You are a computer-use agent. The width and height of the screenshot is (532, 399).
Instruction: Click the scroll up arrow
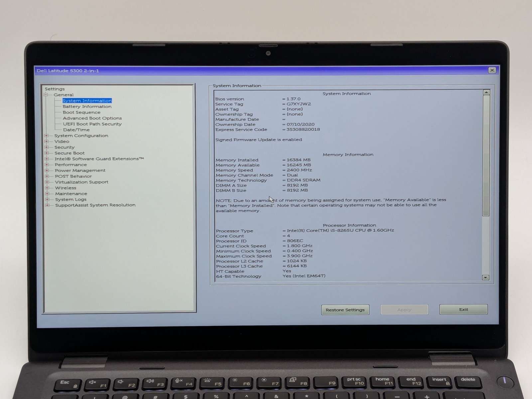coord(486,92)
